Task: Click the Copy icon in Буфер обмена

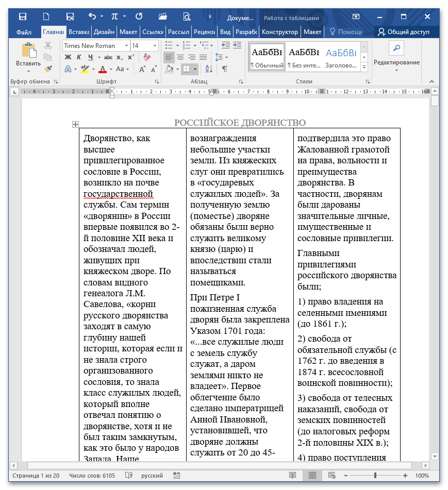Action: point(48,57)
